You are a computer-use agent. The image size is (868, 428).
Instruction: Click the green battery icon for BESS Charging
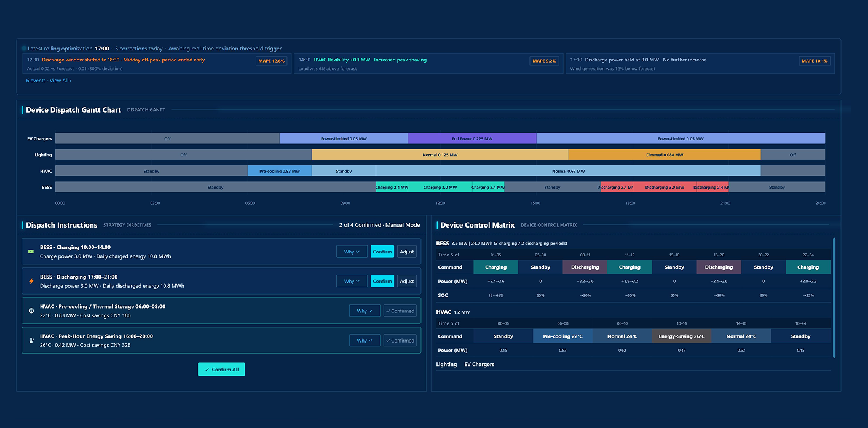[31, 252]
